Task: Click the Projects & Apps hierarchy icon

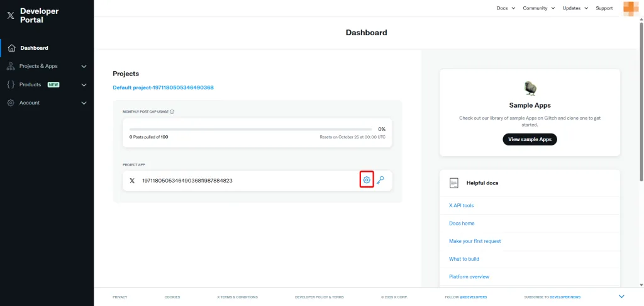Action: pos(11,66)
